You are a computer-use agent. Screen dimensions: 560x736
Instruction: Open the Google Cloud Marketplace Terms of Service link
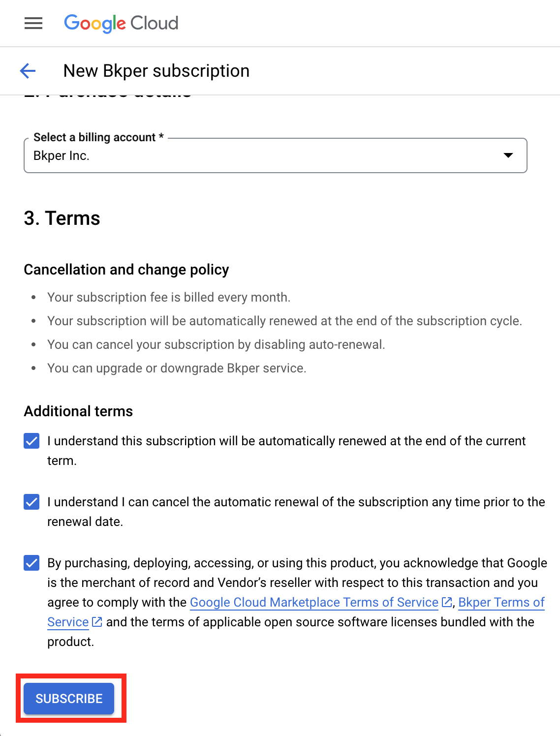coord(313,602)
